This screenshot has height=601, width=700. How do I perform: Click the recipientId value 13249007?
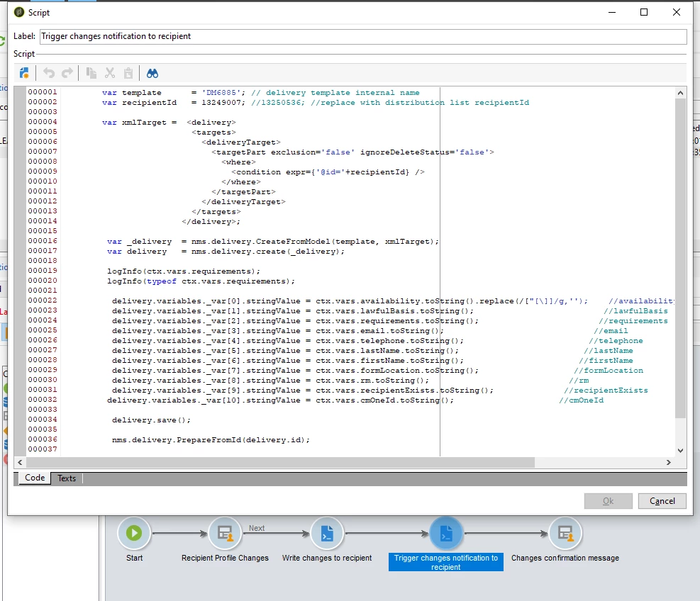(221, 103)
